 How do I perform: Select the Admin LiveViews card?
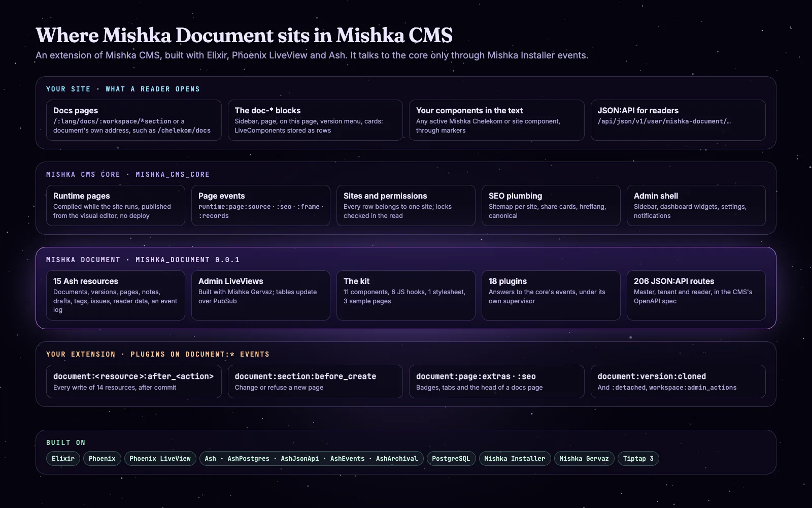[x=261, y=296]
